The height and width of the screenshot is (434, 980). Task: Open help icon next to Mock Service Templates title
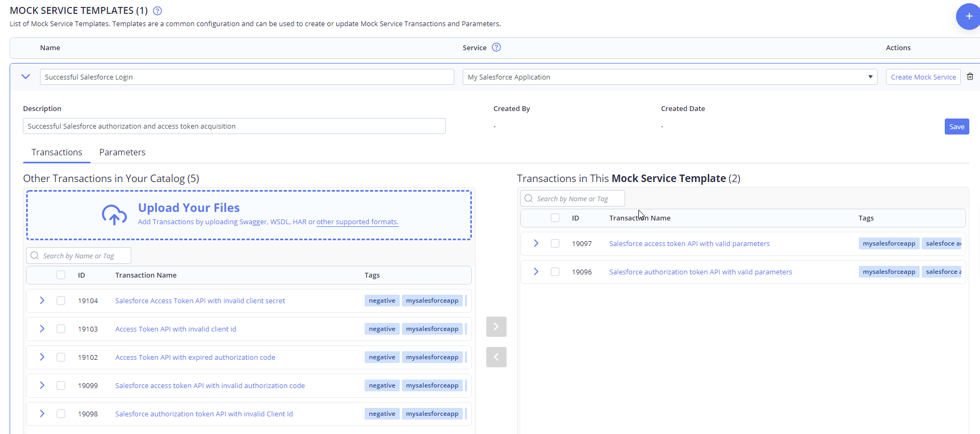[157, 11]
